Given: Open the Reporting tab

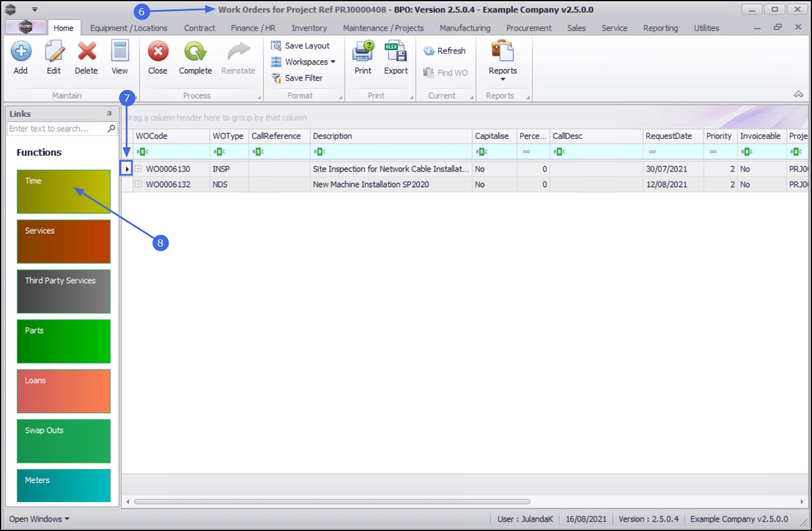Looking at the screenshot, I should pyautogui.click(x=660, y=28).
